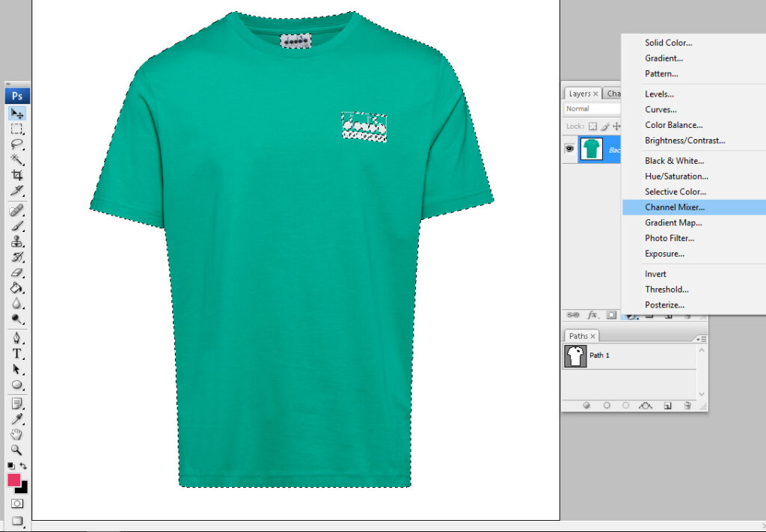Screen dimensions: 766x532
Task: Select the Type tool
Action: pos(16,354)
